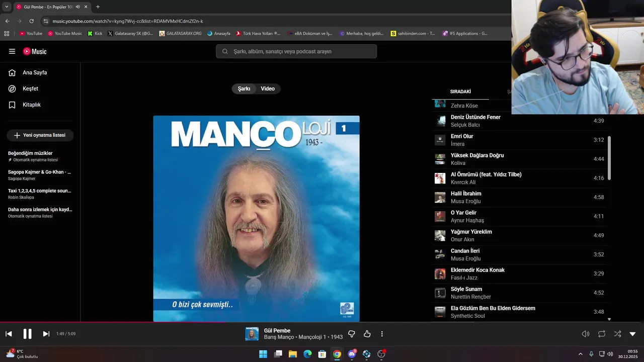Switch player to Şarkı mode

point(244,88)
